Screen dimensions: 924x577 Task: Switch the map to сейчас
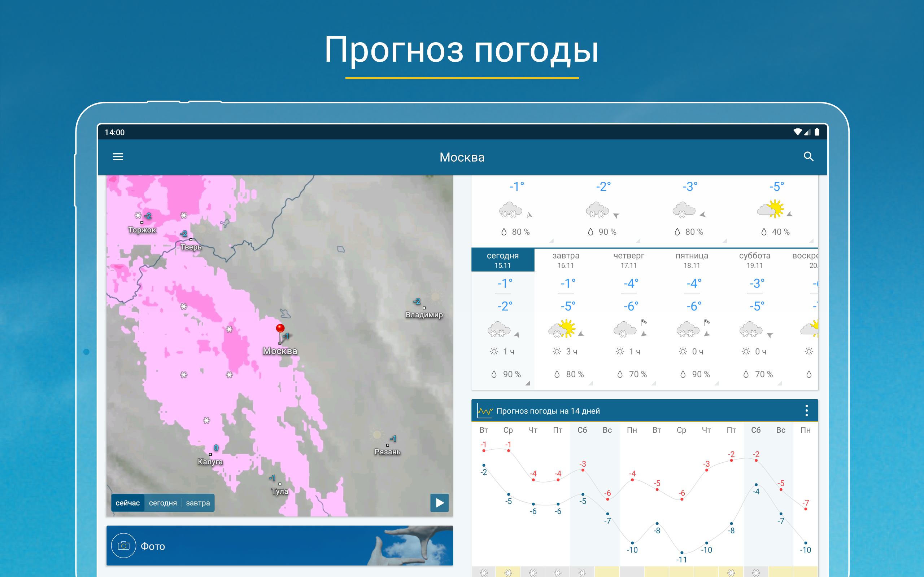(x=127, y=503)
